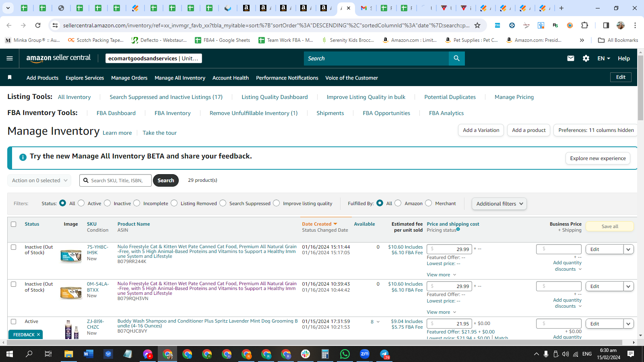
Task: Open Voice of the Customer
Action: tap(351, 78)
